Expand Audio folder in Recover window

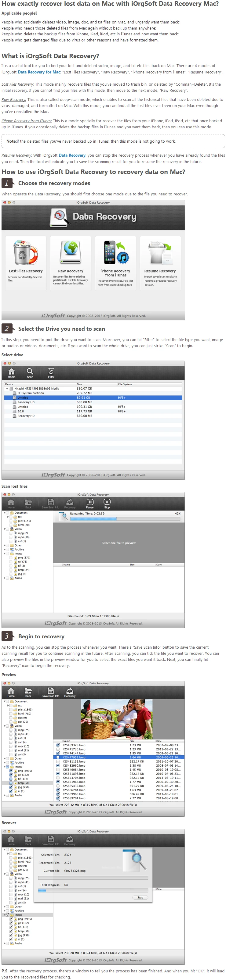pos(5,943)
